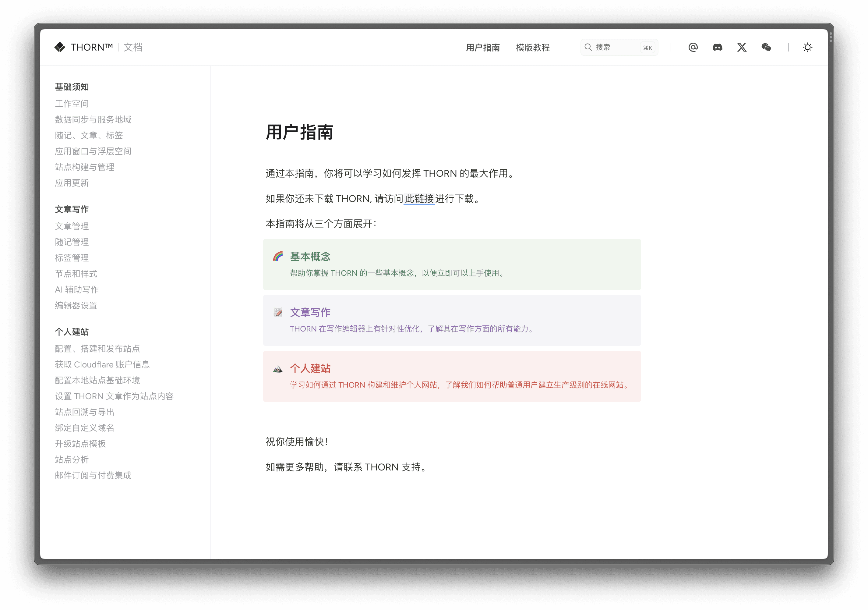Click 基本概念 card description text
This screenshot has width=868, height=610.
pos(398,273)
